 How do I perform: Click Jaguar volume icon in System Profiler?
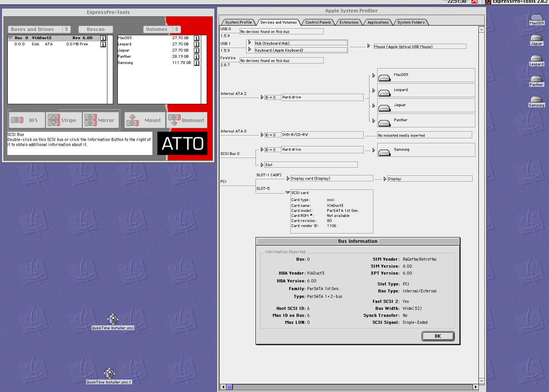[x=384, y=108]
